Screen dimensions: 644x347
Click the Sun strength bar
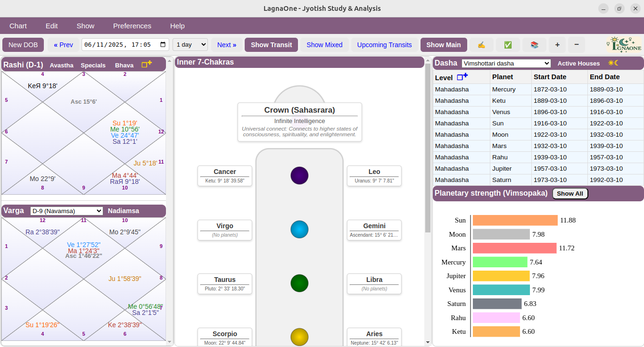click(x=515, y=220)
